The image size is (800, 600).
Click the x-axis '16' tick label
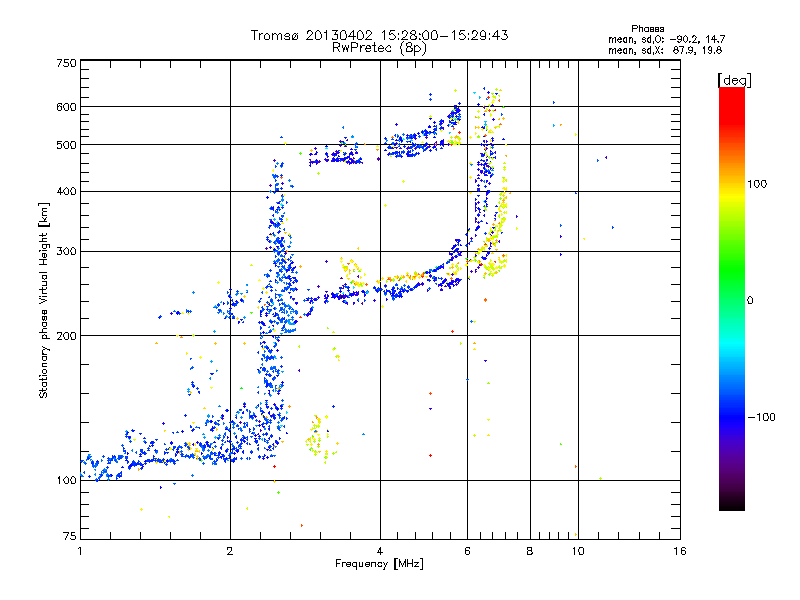click(680, 551)
